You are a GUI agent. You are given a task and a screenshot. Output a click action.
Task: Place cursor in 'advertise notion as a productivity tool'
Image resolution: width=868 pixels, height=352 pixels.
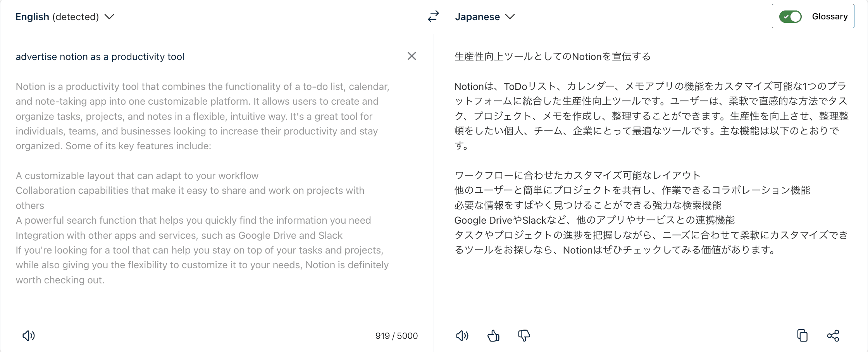100,57
